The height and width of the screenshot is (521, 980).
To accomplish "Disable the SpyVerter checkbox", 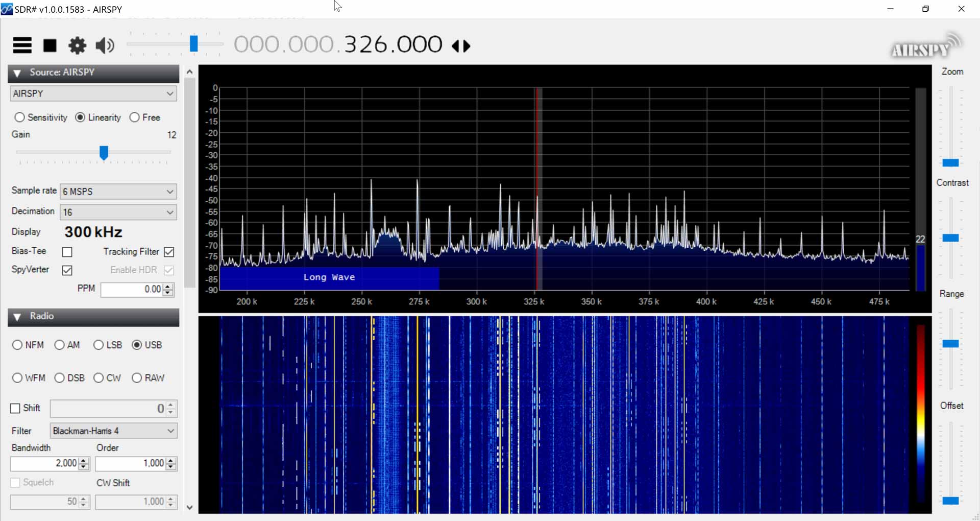I will click(67, 270).
